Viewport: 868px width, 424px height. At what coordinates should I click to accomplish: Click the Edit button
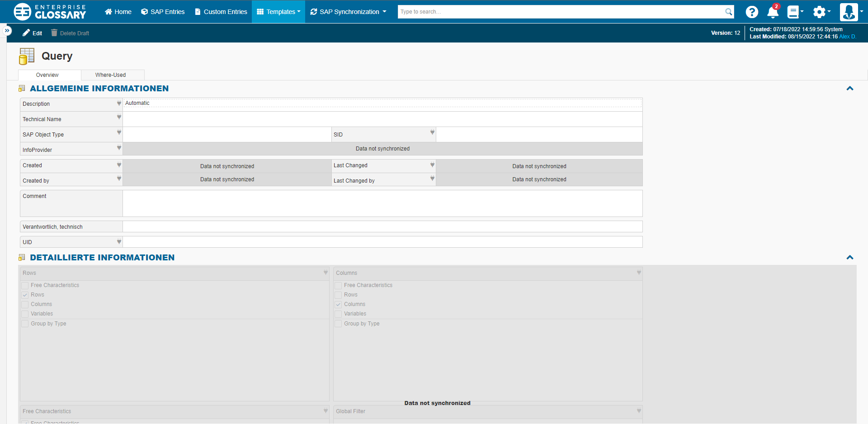coord(33,33)
